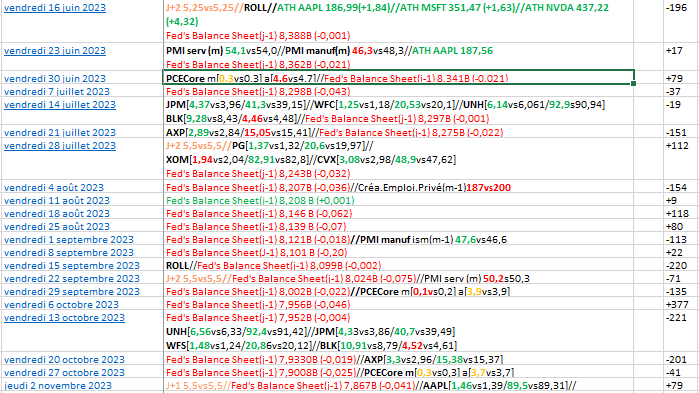Image resolution: width=699 pixels, height=393 pixels.
Task: Select the -151 value cell
Action: point(680,132)
